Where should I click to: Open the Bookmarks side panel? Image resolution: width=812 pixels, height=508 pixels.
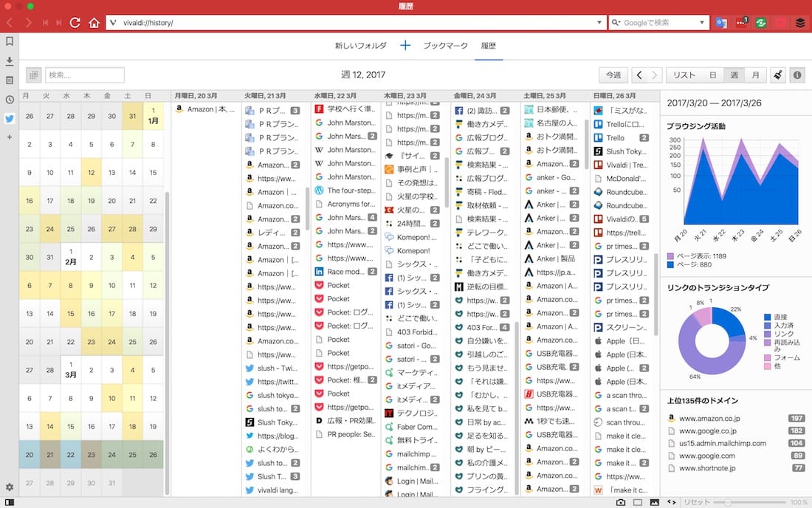click(x=10, y=41)
